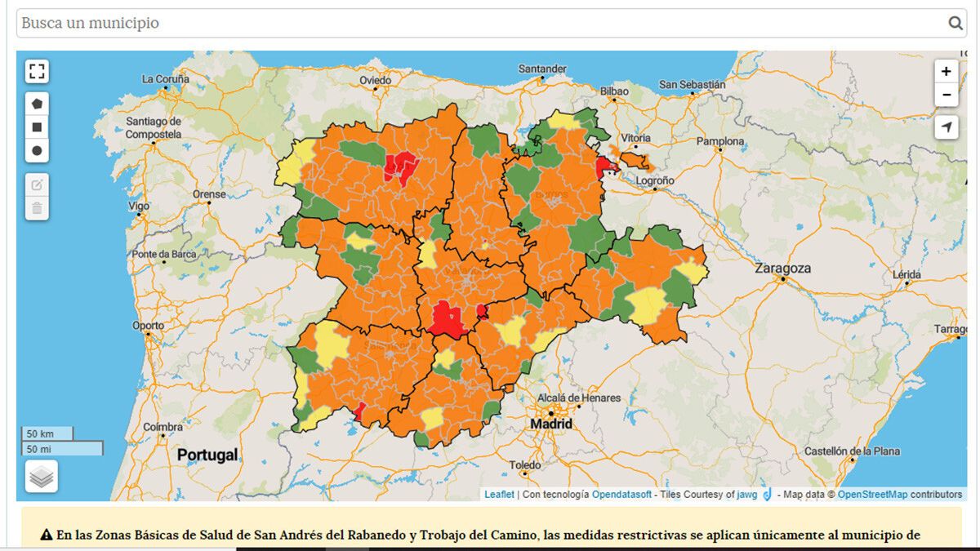Open the map layers selector
Image resolution: width=980 pixels, height=551 pixels.
[x=42, y=476]
